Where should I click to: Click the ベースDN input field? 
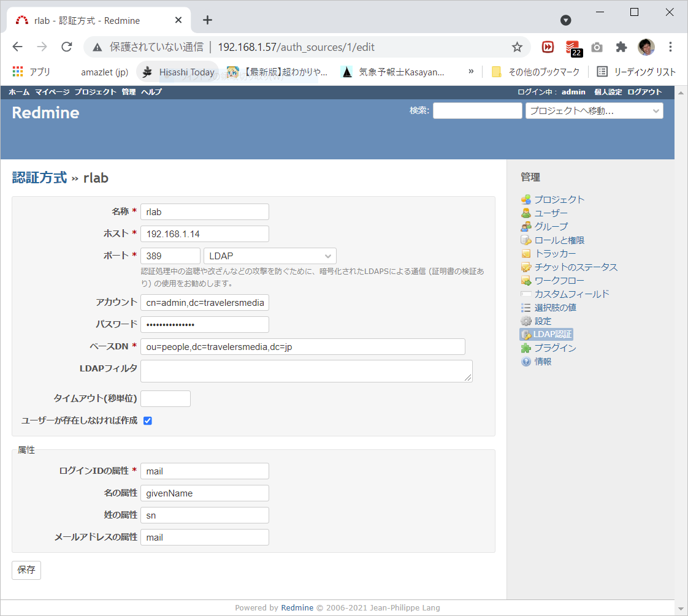[302, 347]
